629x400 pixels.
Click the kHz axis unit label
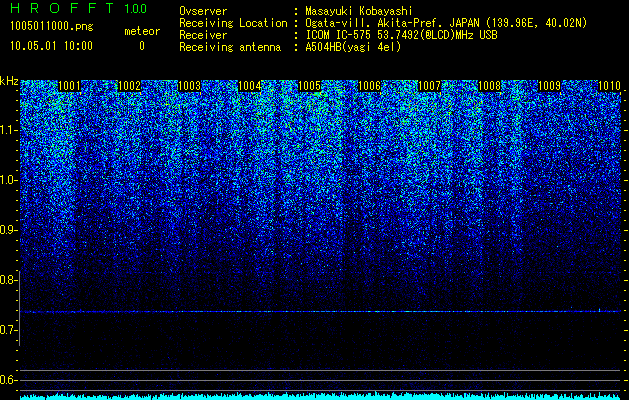coord(9,81)
